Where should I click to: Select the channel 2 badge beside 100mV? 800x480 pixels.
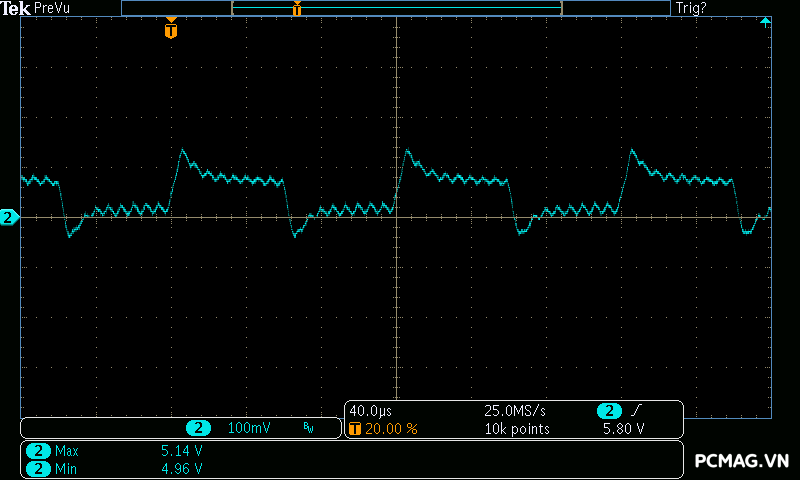(x=199, y=428)
